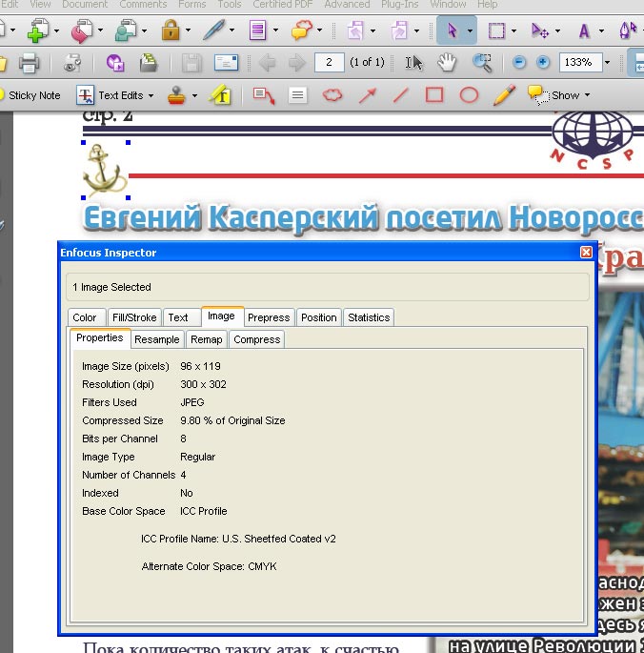
Task: Switch to the Statistics tab
Action: [369, 317]
